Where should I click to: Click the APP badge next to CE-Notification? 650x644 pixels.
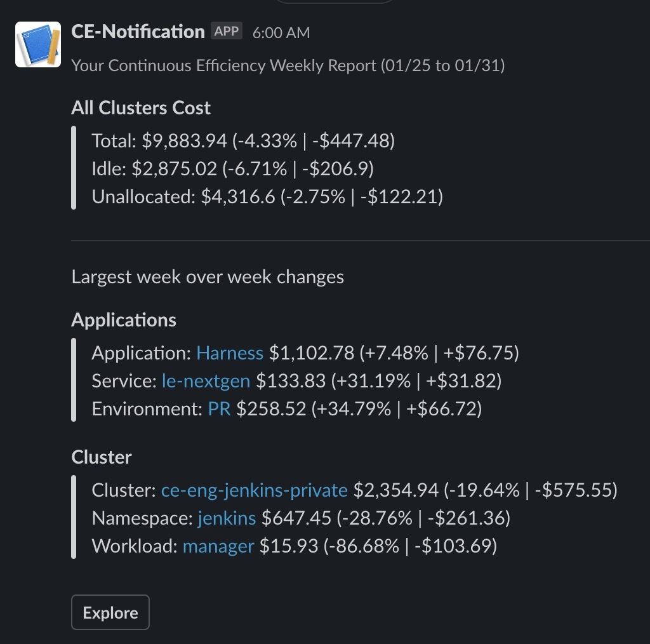227,31
